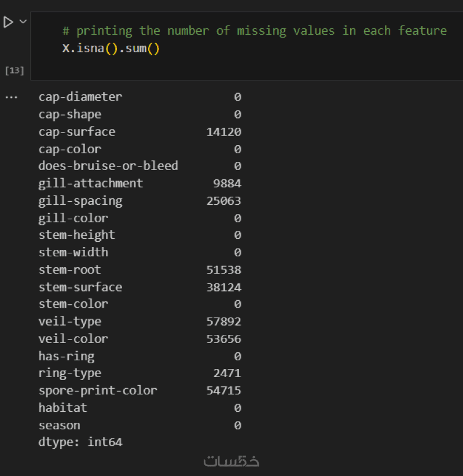Screen dimensions: 463x476
Task: Click the cap-surface value 14120
Action: coord(223,132)
